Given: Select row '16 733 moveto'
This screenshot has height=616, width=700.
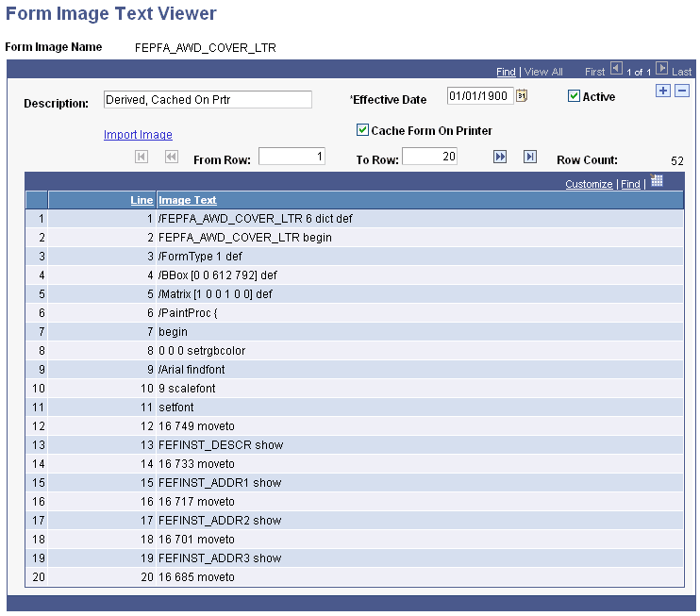Looking at the screenshot, I should pos(355,464).
